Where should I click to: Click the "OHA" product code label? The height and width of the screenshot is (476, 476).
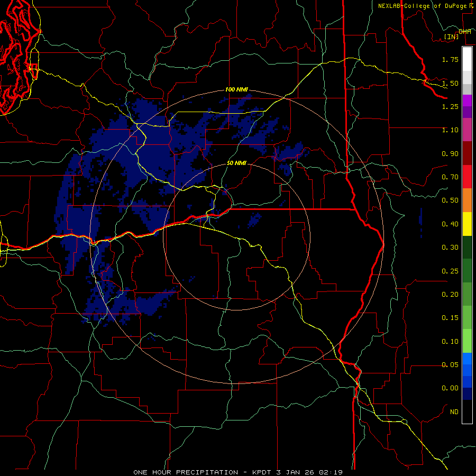pyautogui.click(x=465, y=32)
